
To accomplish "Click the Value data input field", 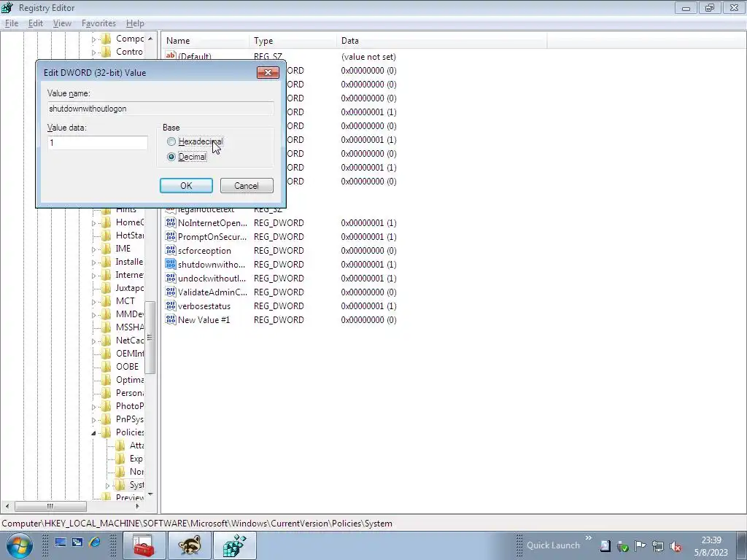I will [98, 142].
